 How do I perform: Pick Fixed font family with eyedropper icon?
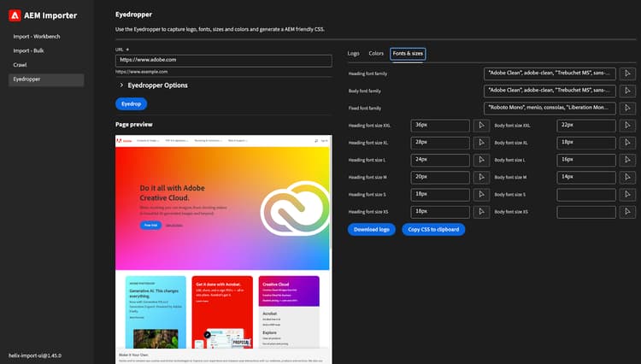pos(627,108)
